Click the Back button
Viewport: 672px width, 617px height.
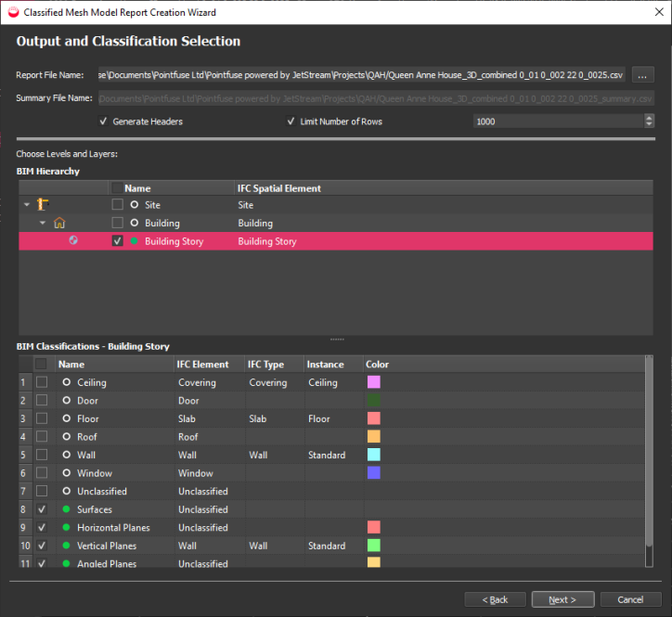[x=495, y=599]
